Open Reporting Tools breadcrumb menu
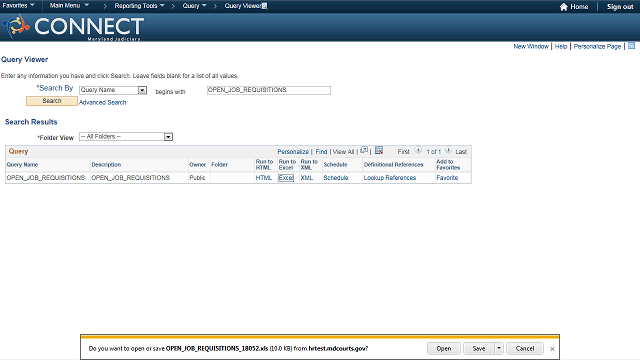Screen dimensions: 640x360 (139, 6)
